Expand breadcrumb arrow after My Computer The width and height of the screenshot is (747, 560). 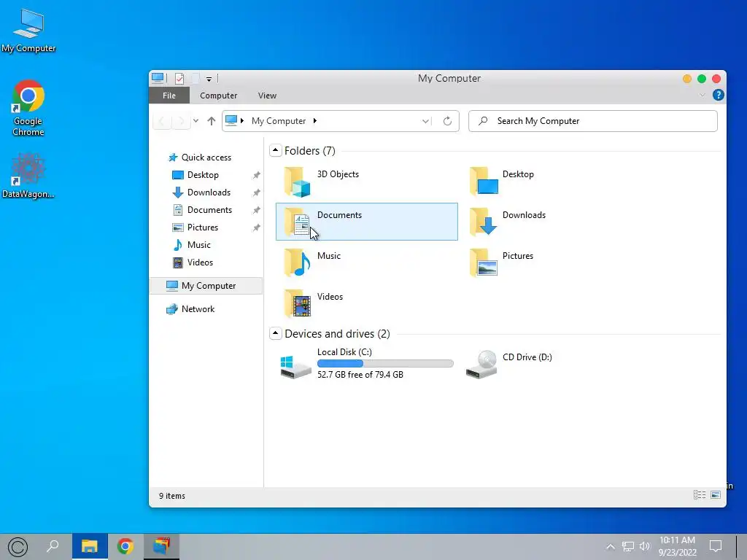coord(315,121)
